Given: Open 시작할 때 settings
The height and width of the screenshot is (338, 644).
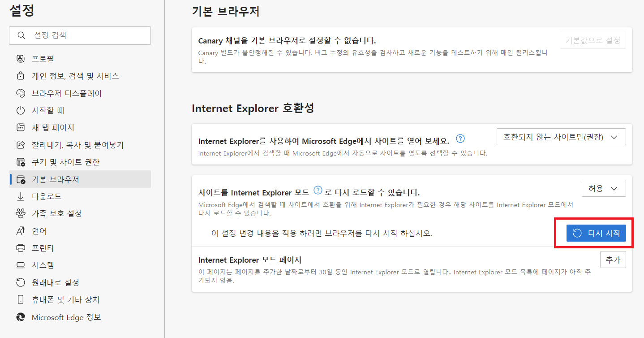Looking at the screenshot, I should (x=80, y=110).
